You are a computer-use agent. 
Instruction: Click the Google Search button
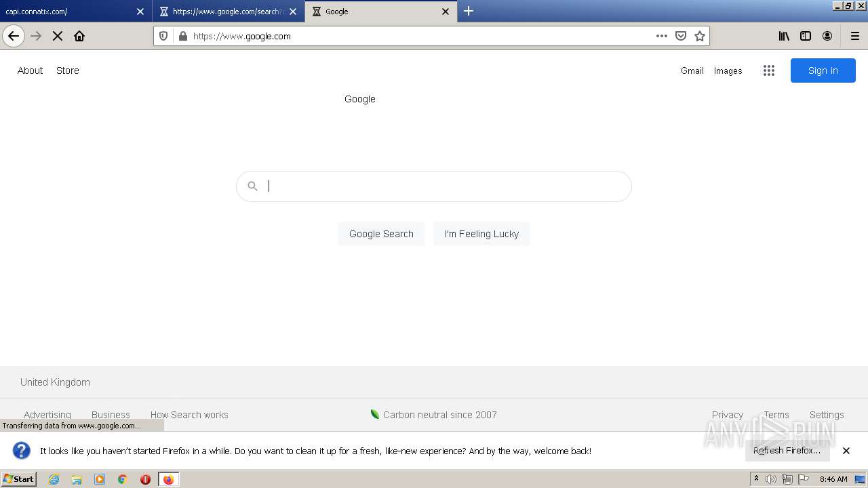click(x=381, y=234)
